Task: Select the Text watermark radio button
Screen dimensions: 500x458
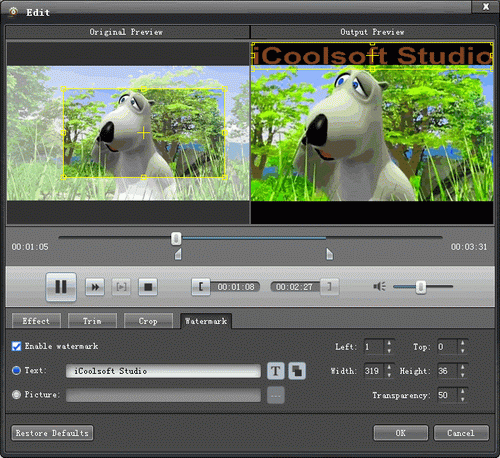Action: pyautogui.click(x=16, y=370)
